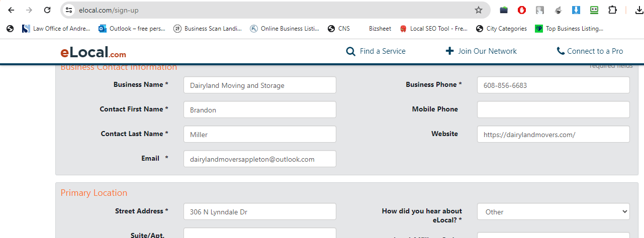Click the magnifier icon beside Find a Service
The height and width of the screenshot is (238, 644).
click(x=351, y=51)
